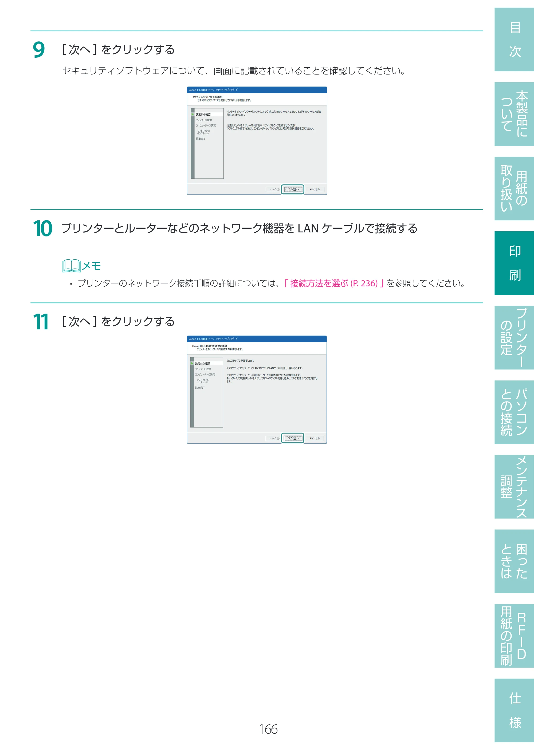Click the memo book icon beside メモ

(x=71, y=266)
